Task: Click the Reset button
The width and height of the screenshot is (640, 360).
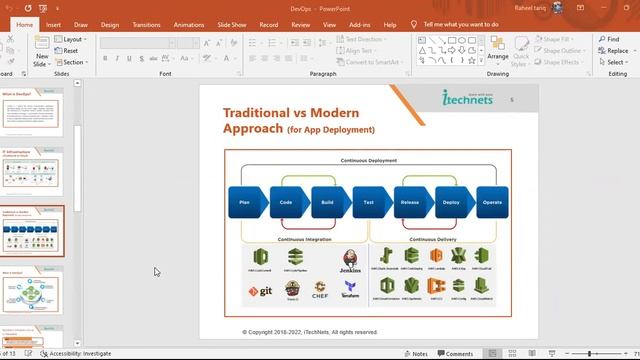Action: pos(66,51)
